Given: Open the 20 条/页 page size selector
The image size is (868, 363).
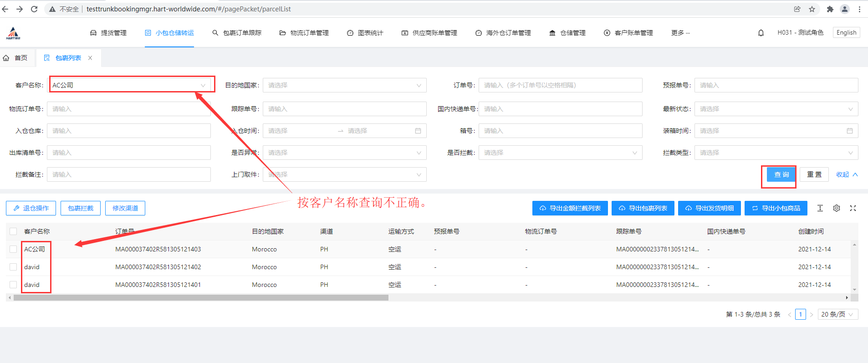Looking at the screenshot, I should click(837, 314).
